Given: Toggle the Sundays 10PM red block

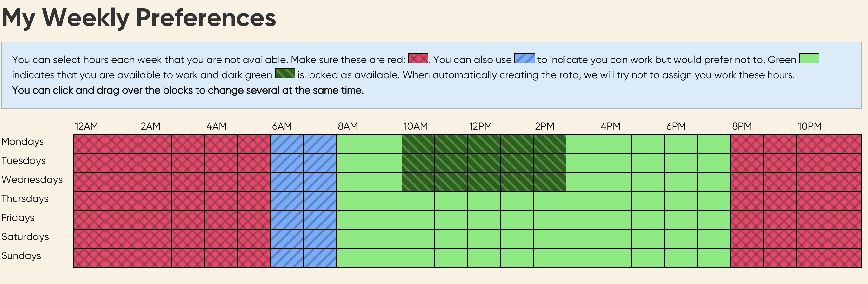Looking at the screenshot, I should point(812,258).
